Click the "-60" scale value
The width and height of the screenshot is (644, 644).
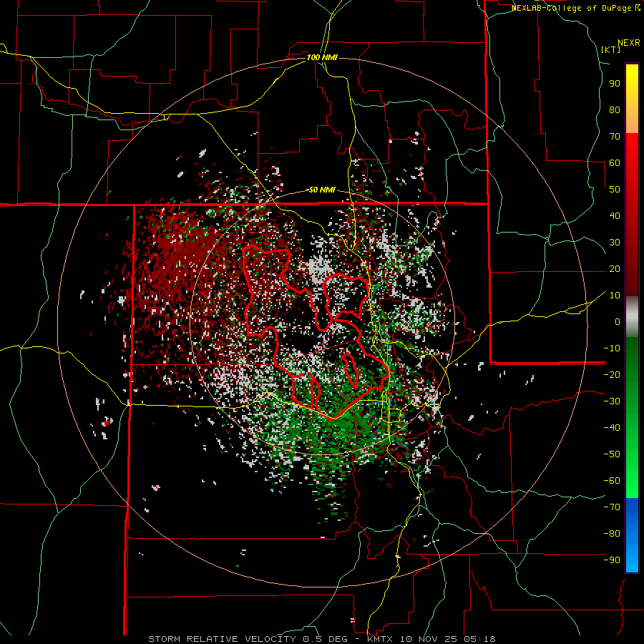[x=612, y=481]
